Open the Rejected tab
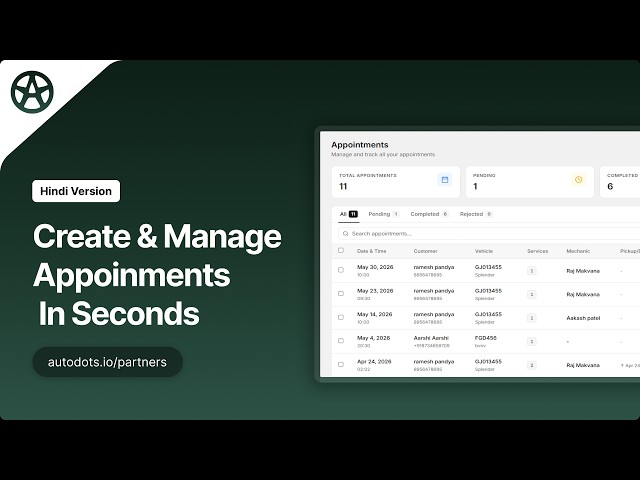Viewport: 640px width, 480px height. tap(476, 214)
